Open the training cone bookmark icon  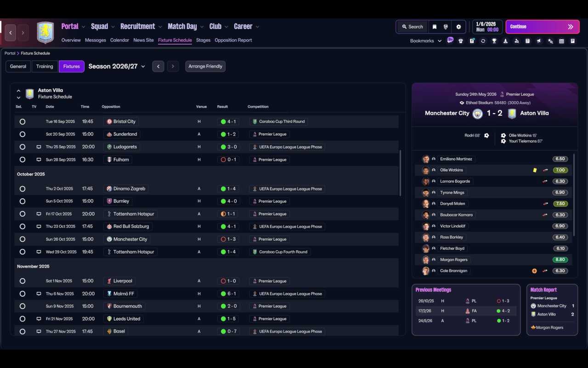505,41
